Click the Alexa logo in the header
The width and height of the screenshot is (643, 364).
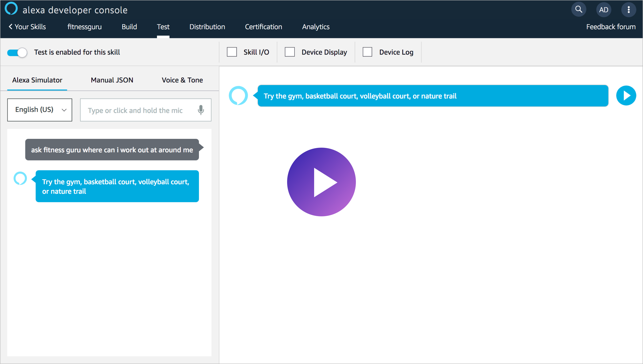pos(11,9)
